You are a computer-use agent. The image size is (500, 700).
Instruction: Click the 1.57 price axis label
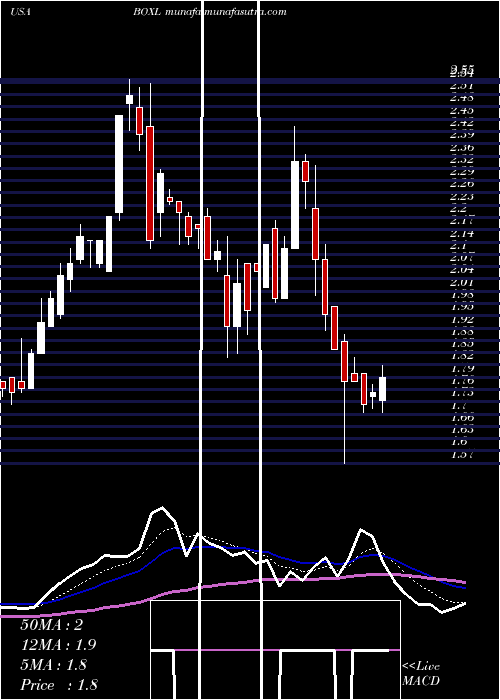point(462,454)
